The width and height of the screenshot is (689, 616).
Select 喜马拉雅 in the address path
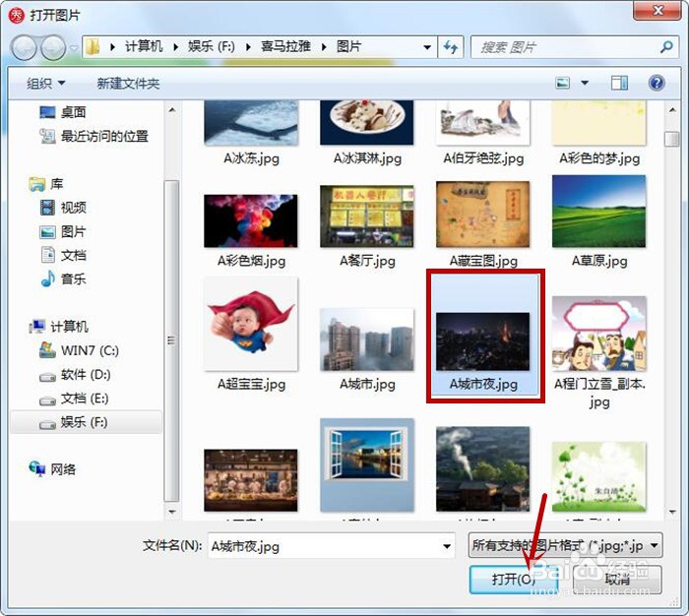pos(285,46)
